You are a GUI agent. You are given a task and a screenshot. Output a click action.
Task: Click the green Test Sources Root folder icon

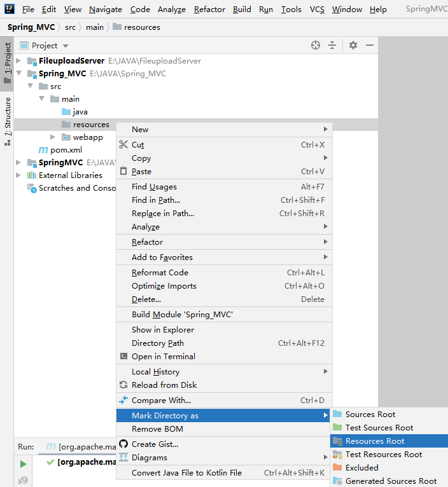click(x=337, y=427)
